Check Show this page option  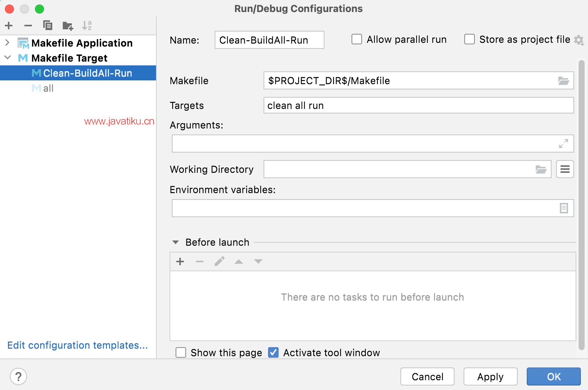pyautogui.click(x=181, y=352)
